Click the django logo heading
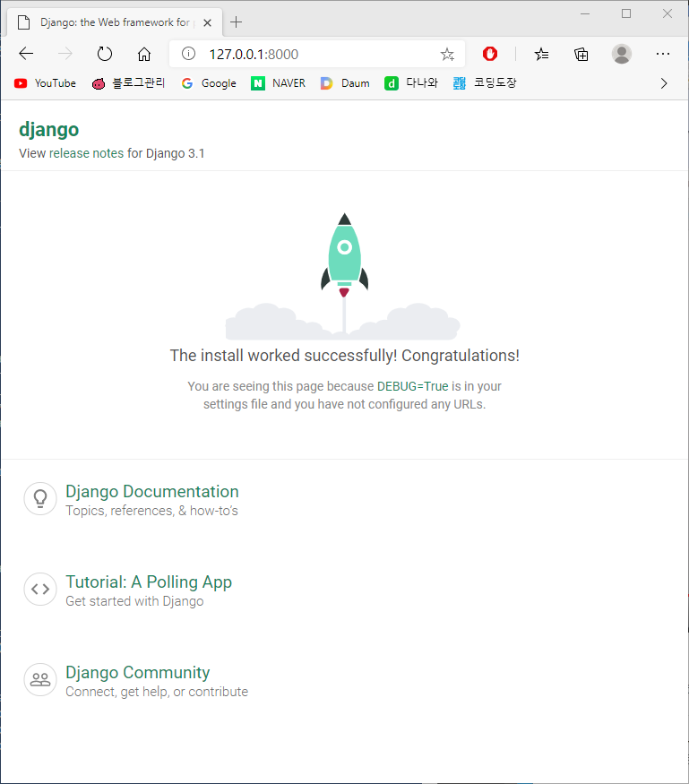This screenshot has width=689, height=784. coord(49,130)
